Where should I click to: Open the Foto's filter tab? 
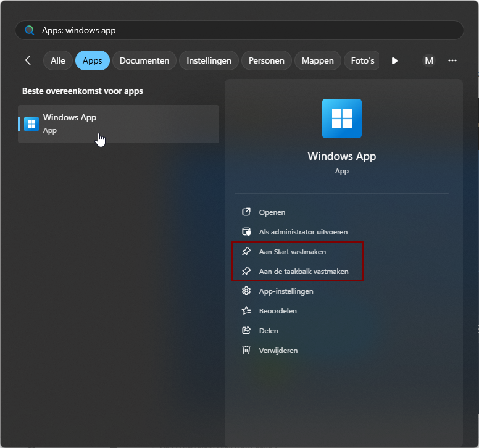(362, 60)
